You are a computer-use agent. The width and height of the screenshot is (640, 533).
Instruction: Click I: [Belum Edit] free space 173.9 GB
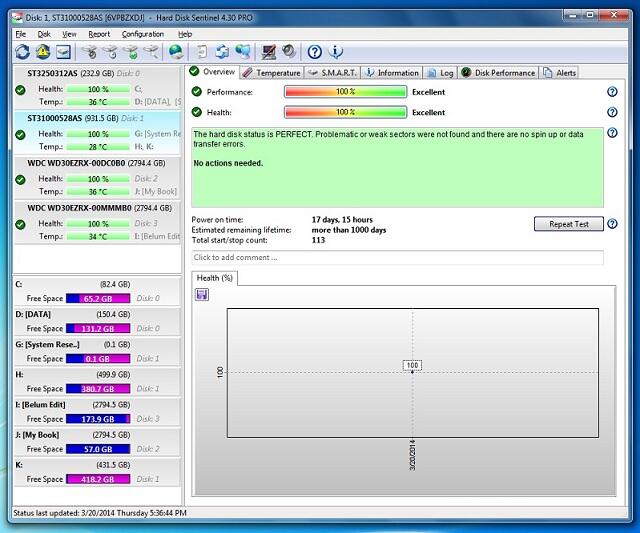tap(98, 419)
